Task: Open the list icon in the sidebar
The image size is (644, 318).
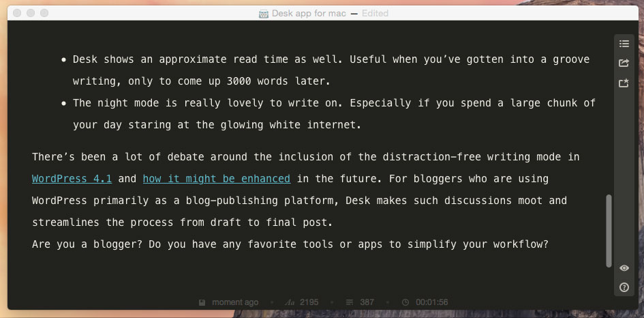Action: 624,44
